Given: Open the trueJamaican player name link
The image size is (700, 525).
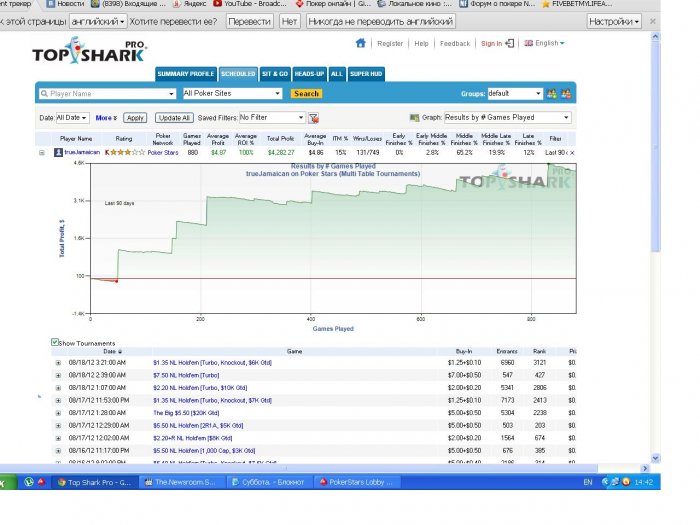Looking at the screenshot, I should 82,152.
